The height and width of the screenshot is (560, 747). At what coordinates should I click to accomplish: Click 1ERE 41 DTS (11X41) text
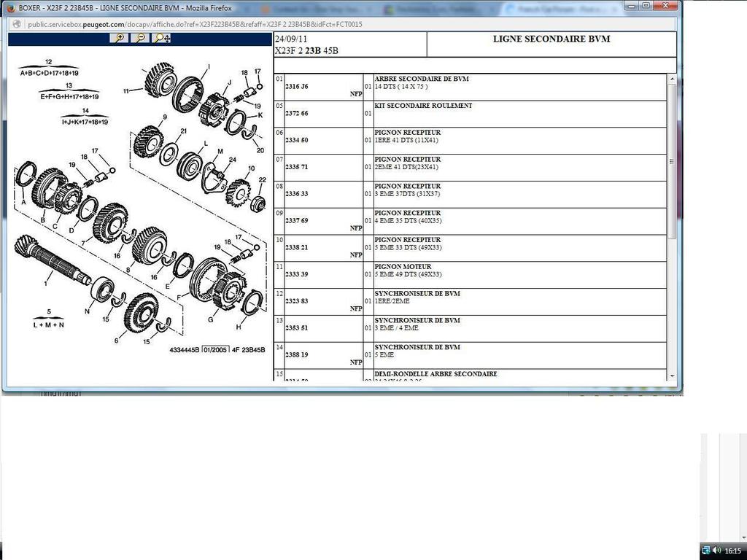[406, 140]
